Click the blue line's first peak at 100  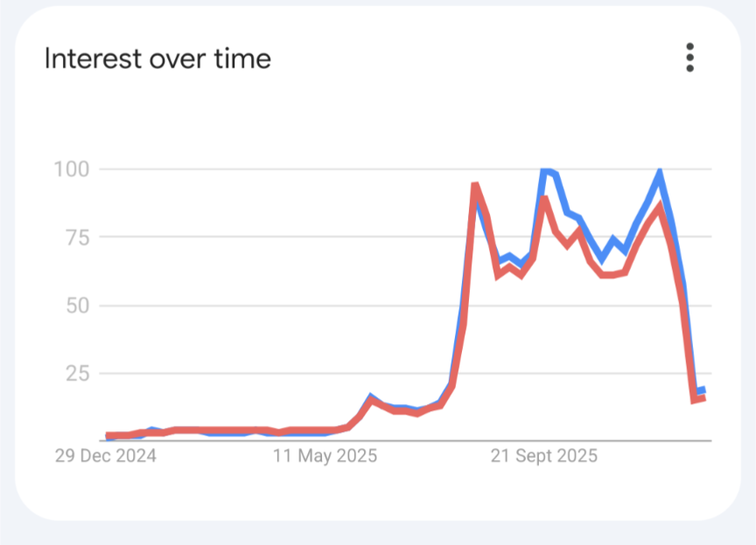click(546, 171)
